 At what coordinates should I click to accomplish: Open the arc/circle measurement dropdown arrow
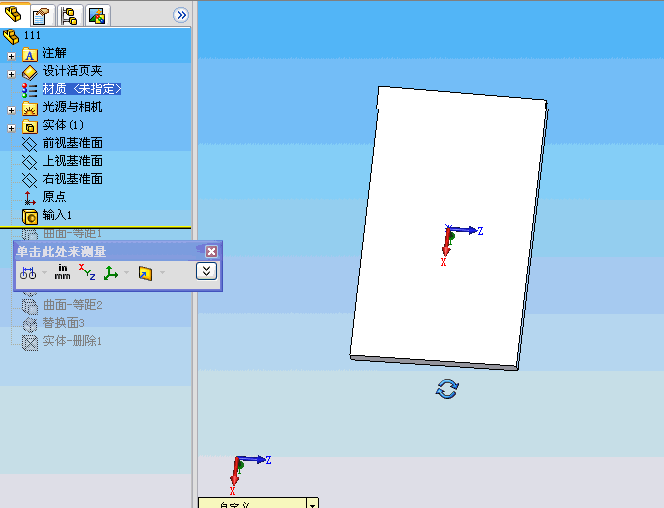click(44, 273)
